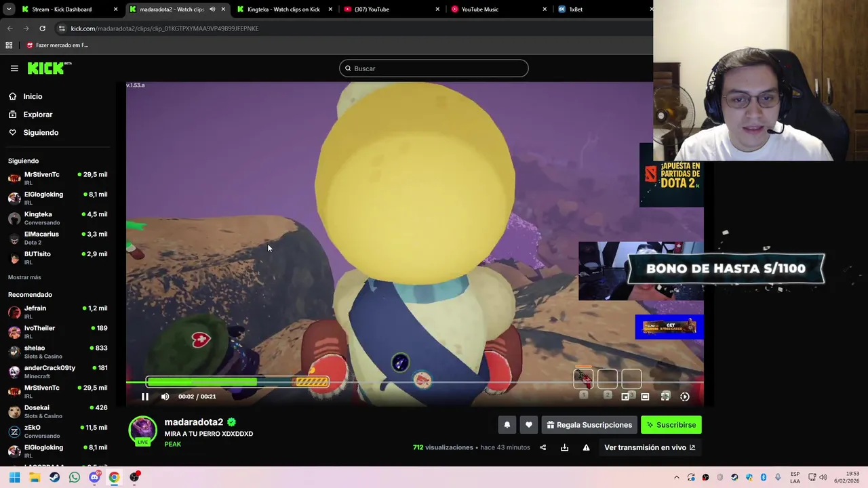
Task: Reload the page
Action: click(x=42, y=28)
